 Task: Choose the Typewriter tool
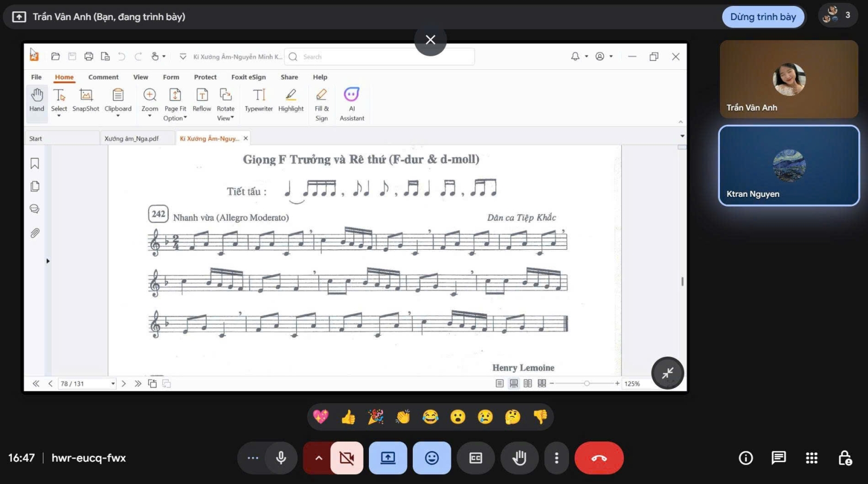point(259,100)
